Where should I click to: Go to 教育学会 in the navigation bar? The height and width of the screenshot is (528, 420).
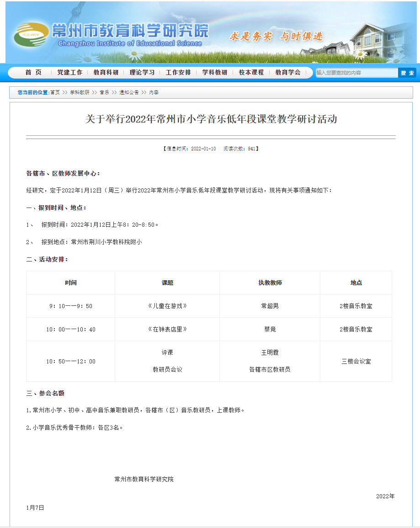[288, 72]
